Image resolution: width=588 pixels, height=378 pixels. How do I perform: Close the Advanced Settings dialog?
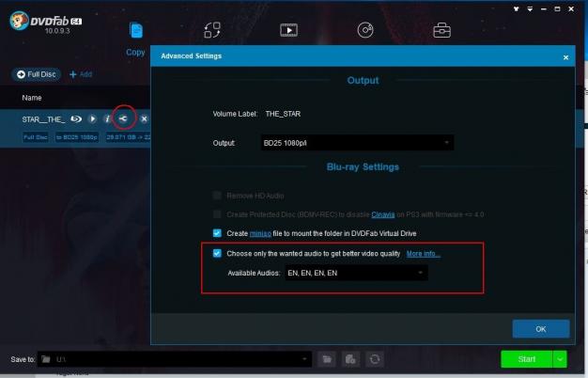(565, 57)
